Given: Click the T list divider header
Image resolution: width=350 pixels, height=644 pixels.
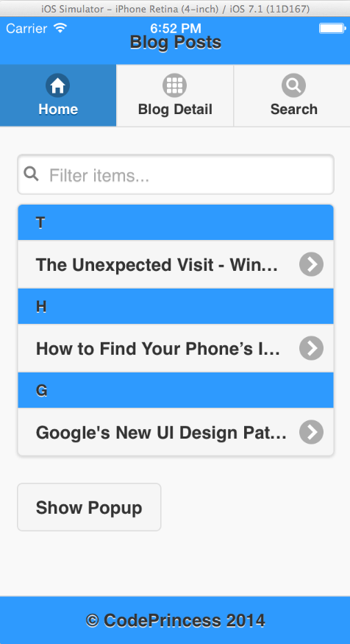Looking at the screenshot, I should [176, 222].
